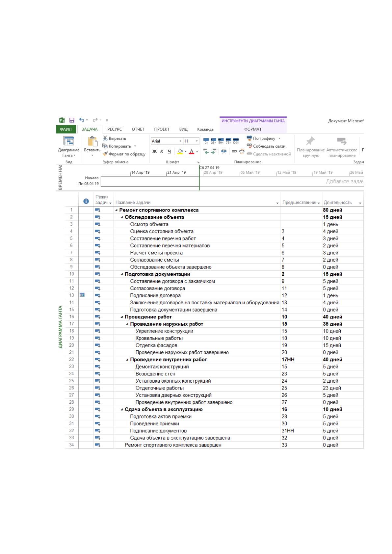Toggle bold Ж formatting

(154, 151)
